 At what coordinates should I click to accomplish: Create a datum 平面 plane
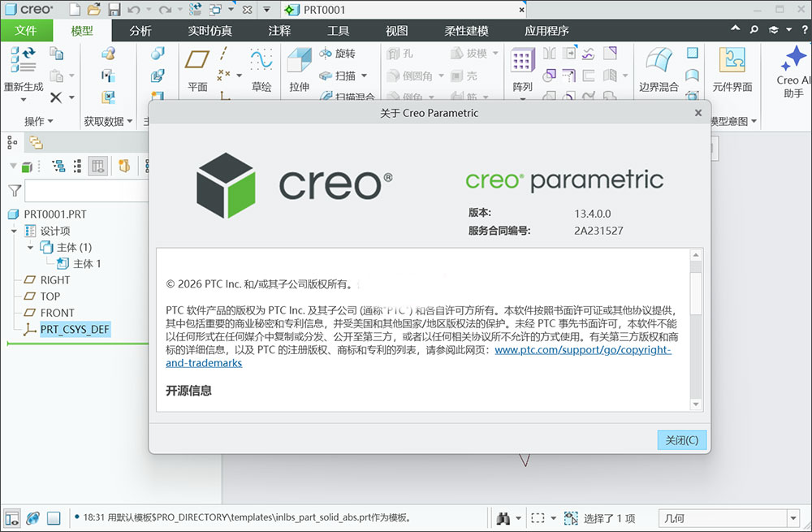197,71
